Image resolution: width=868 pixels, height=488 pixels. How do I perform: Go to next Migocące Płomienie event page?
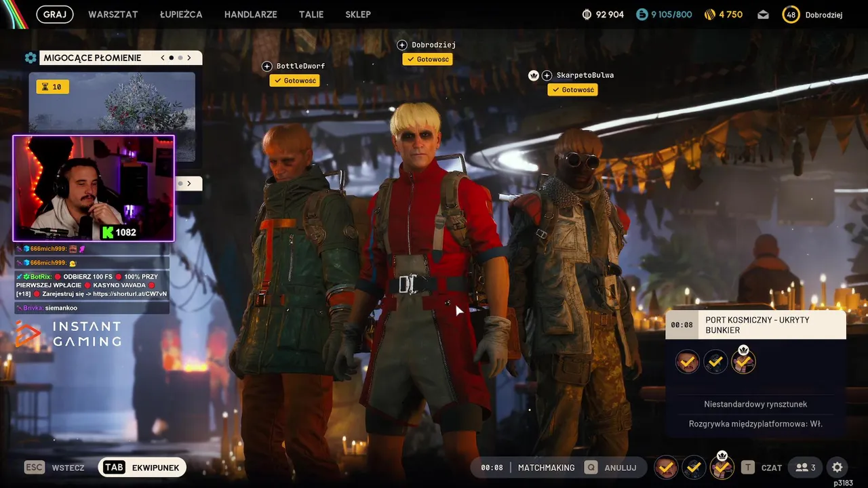189,58
